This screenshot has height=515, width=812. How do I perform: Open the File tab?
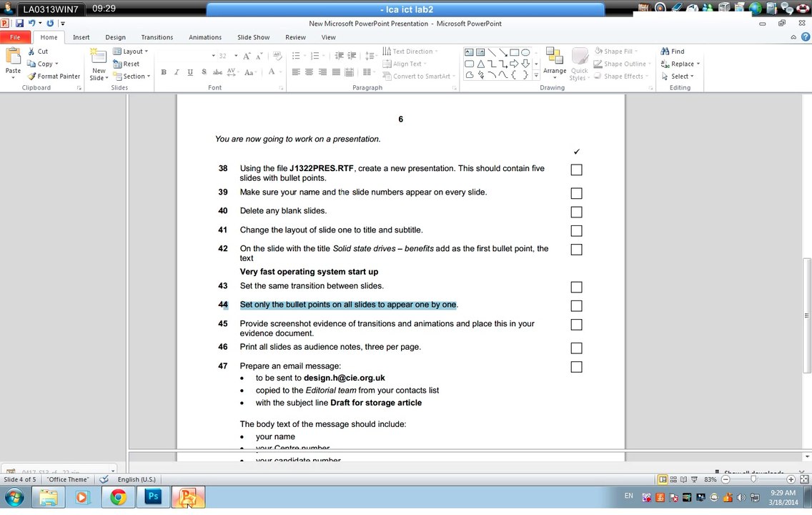point(16,37)
